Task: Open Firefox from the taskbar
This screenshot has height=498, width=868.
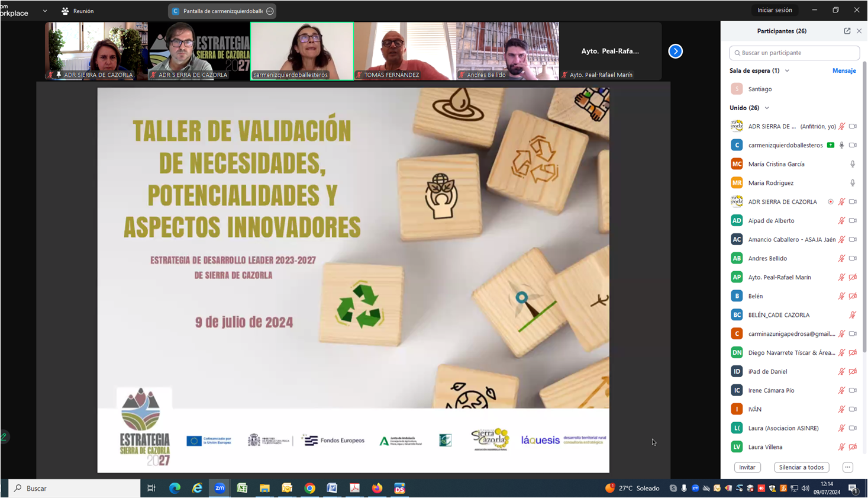Action: [377, 489]
